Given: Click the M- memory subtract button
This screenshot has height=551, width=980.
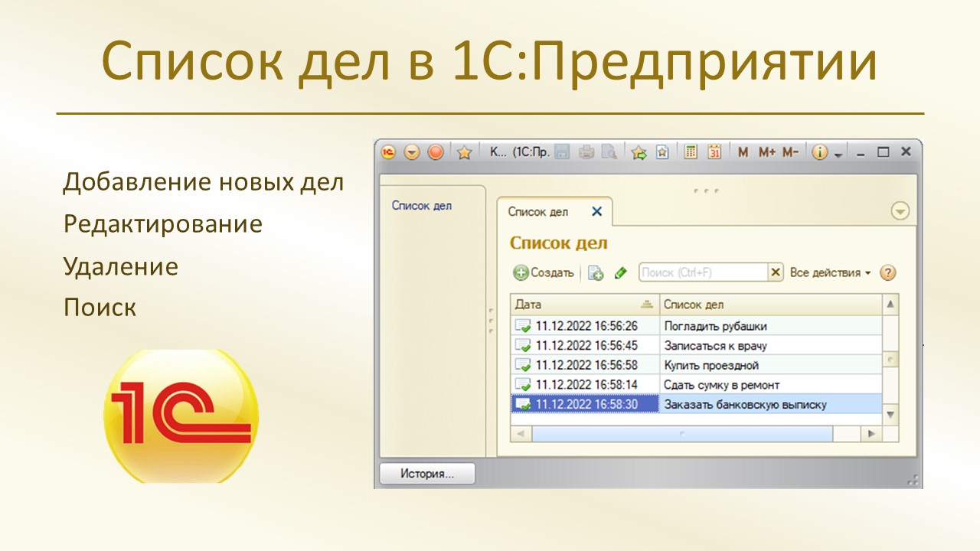Looking at the screenshot, I should (791, 152).
